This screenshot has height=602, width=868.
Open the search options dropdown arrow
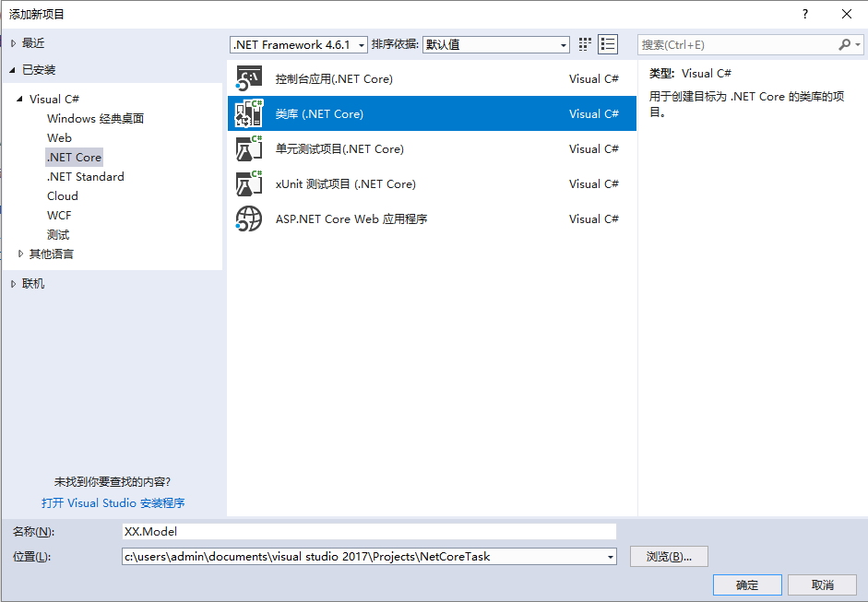pos(858,44)
